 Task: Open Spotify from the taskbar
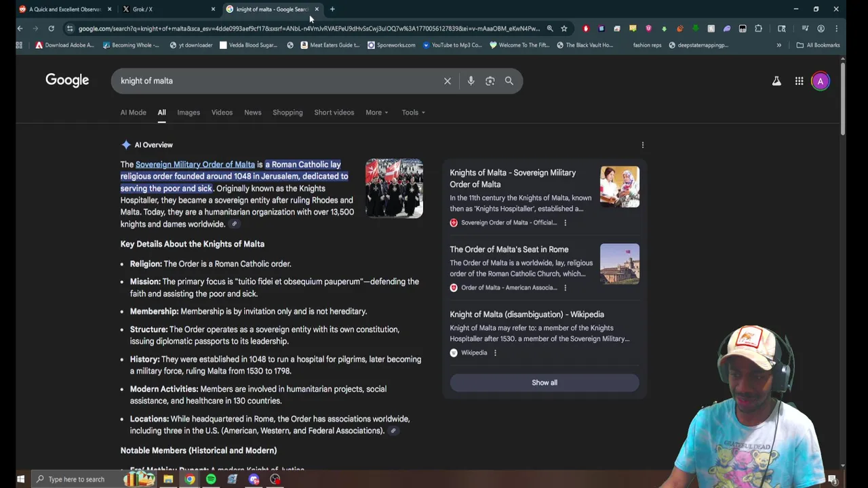(211, 479)
